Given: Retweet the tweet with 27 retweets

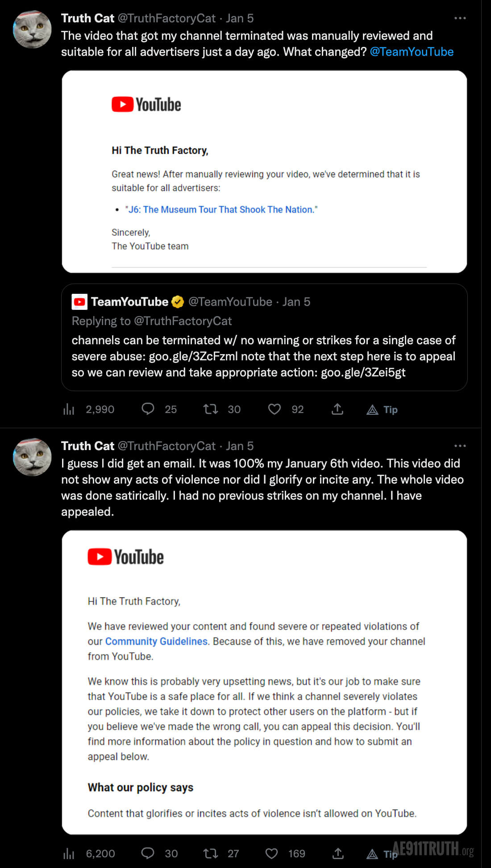Looking at the screenshot, I should point(211,853).
